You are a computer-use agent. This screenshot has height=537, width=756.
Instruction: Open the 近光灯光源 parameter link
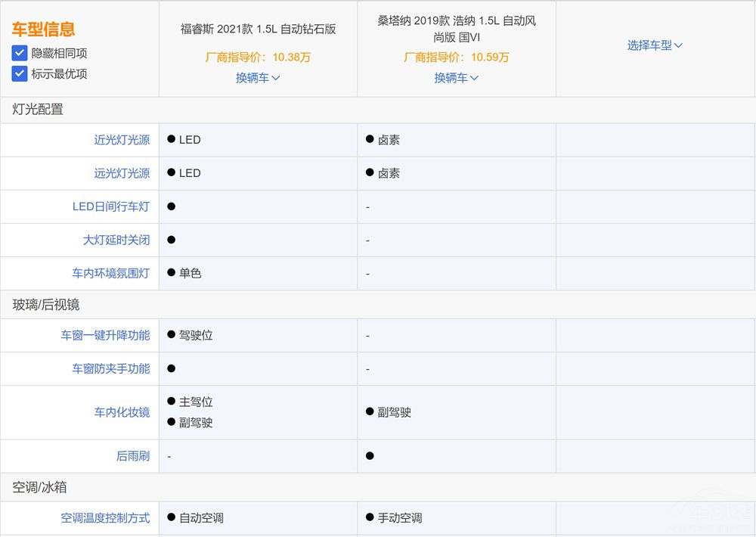pyautogui.click(x=122, y=140)
